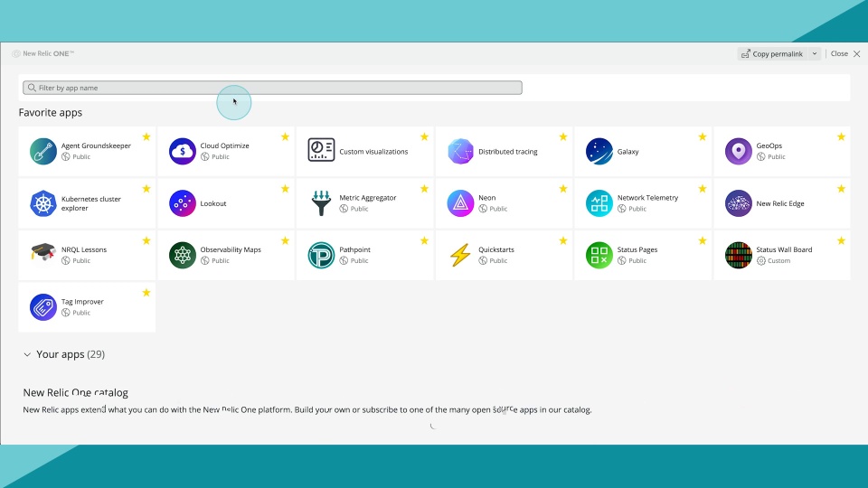
Task: Toggle the Quickstarts favorite star
Action: coord(563,240)
